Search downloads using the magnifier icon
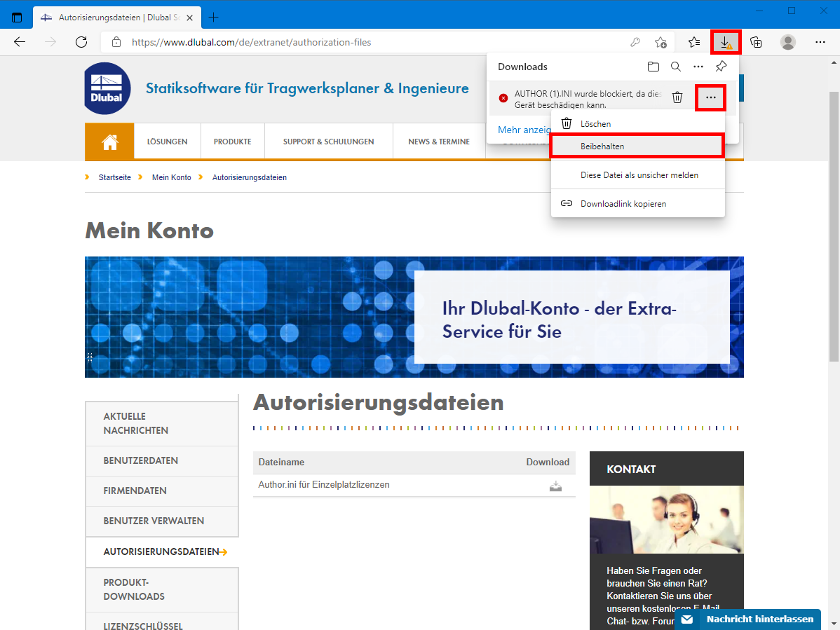 675,66
